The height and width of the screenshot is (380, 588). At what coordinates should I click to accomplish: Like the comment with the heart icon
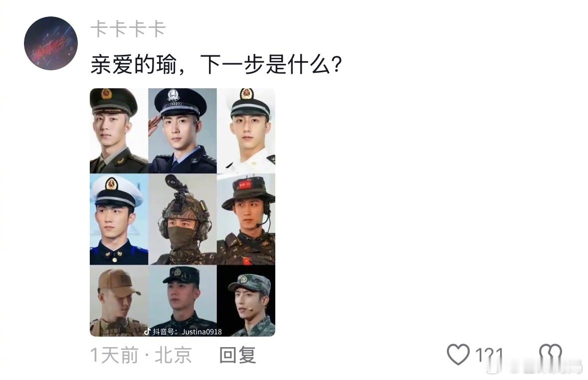(x=458, y=354)
